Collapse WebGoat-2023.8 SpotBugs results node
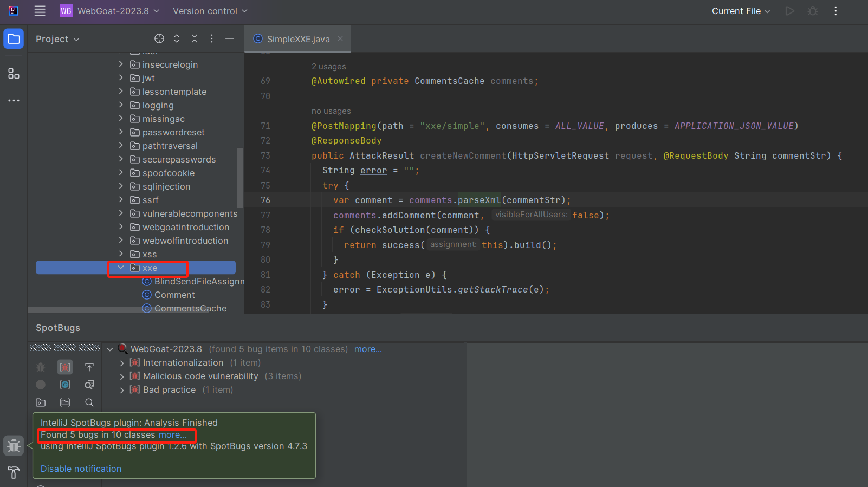This screenshot has width=868, height=487. click(x=110, y=349)
